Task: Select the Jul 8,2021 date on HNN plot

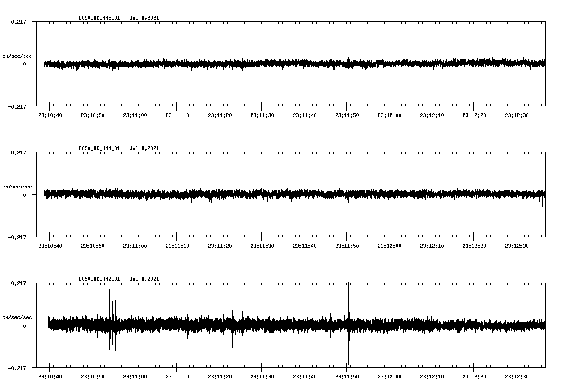Action: point(144,148)
